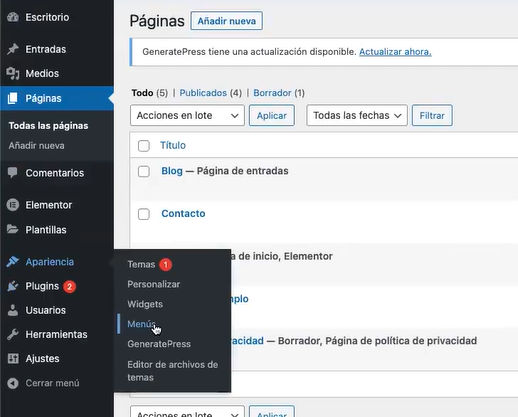This screenshot has width=518, height=417.
Task: Click the Añadir nueva button beside Páginas
Action: pyautogui.click(x=227, y=21)
